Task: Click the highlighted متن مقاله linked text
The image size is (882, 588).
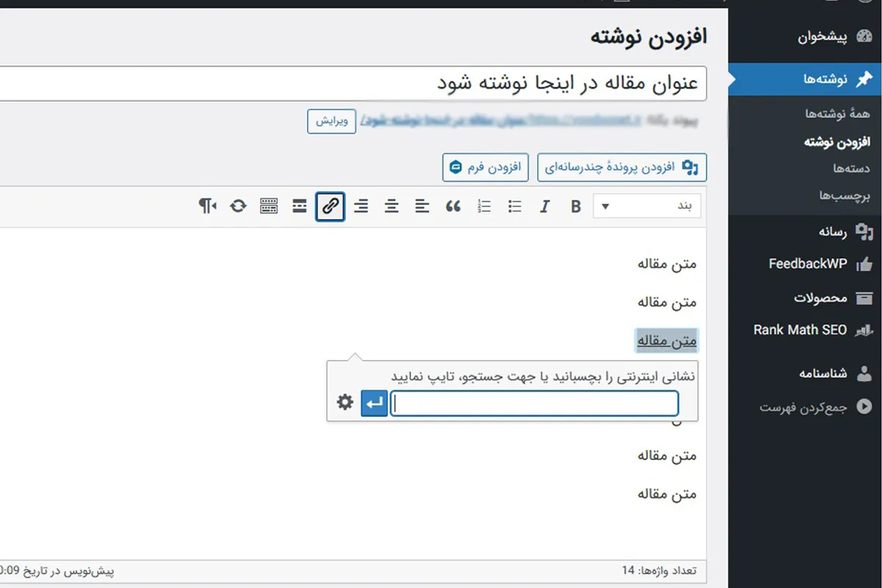Action: 667,340
